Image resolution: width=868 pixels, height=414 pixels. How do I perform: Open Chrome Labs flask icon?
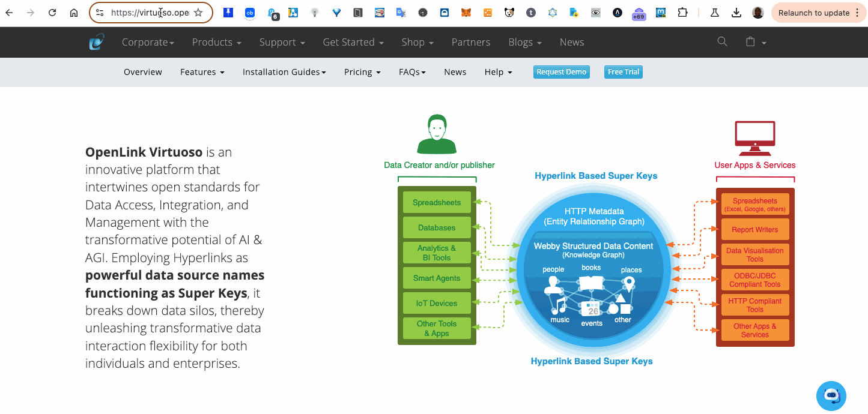(x=715, y=13)
